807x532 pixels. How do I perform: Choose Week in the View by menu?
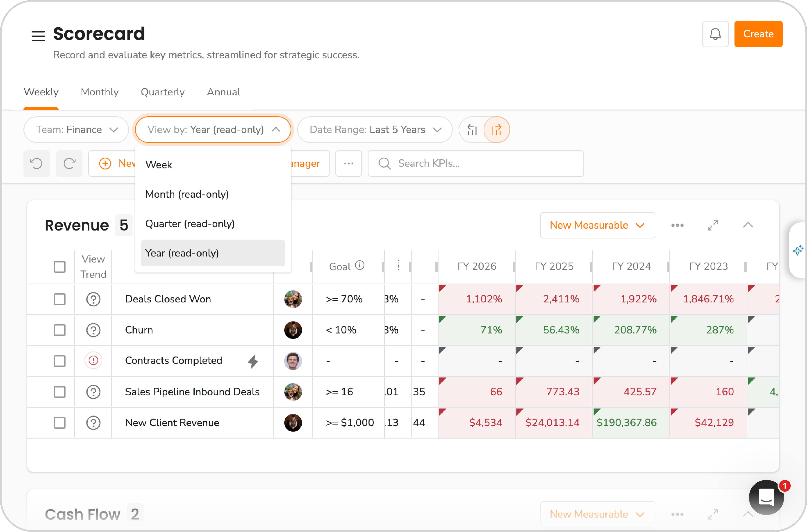[x=213, y=165]
